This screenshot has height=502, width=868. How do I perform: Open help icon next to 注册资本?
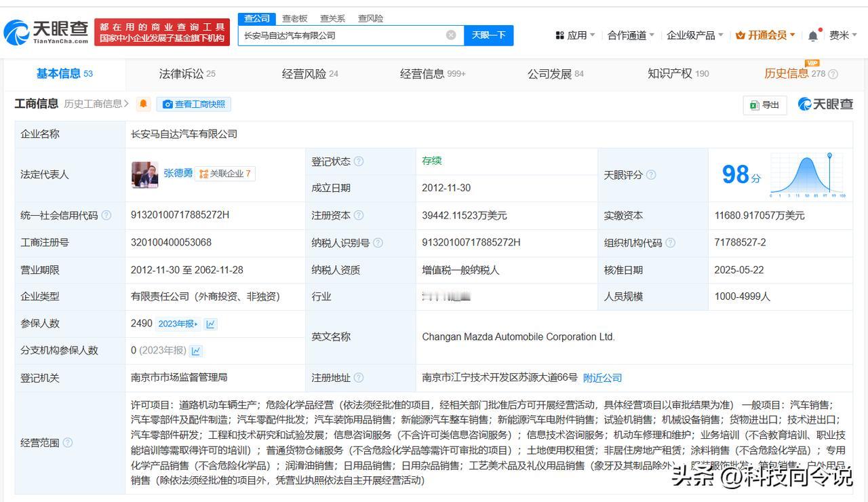click(359, 216)
